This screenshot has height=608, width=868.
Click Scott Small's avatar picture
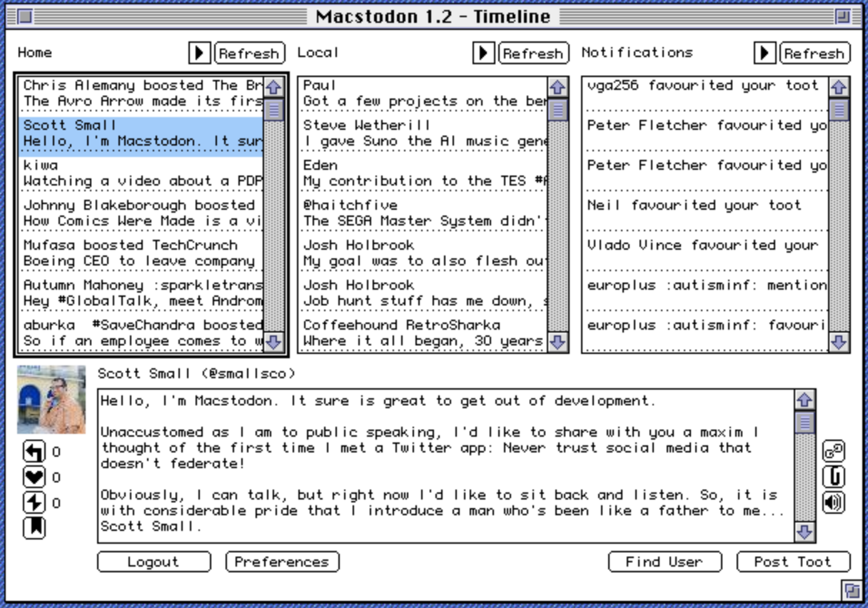coord(51,400)
